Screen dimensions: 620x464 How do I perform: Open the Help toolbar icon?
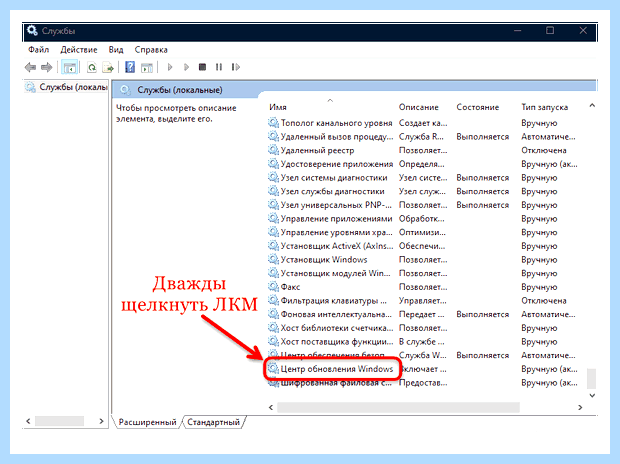[130, 67]
